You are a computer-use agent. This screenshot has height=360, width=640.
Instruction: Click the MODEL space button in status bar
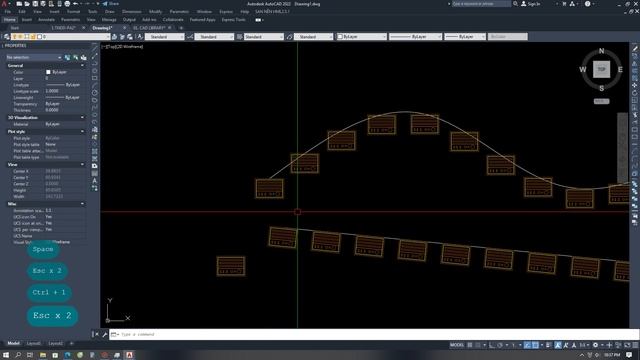click(457, 345)
